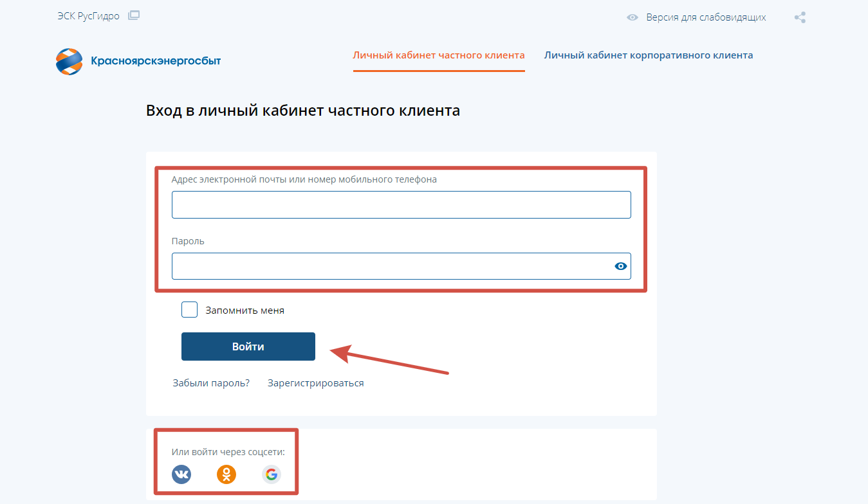The width and height of the screenshot is (868, 504).
Task: Select the Версия для слабовидящих text link
Action: (706, 17)
